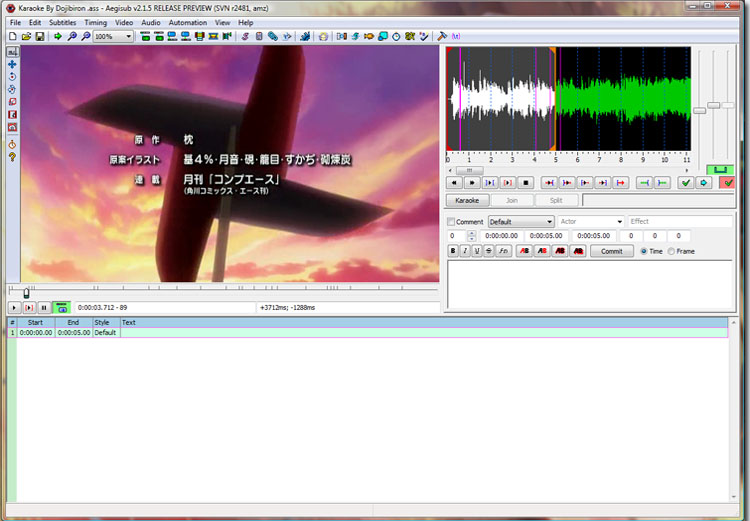Select the rectangle Clip visual tool
Viewport: 750px width, 521px height.
click(12, 114)
